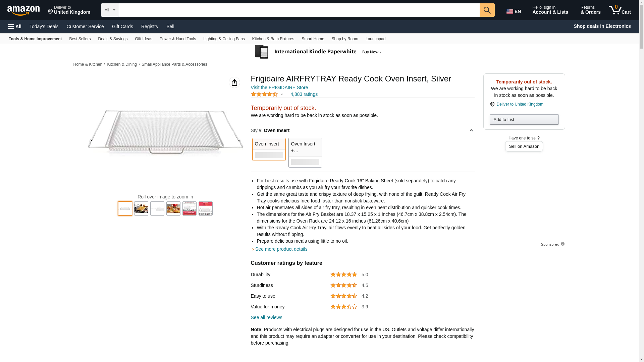Select the second product image thumbnail
Image resolution: width=644 pixels, height=362 pixels.
(x=141, y=208)
